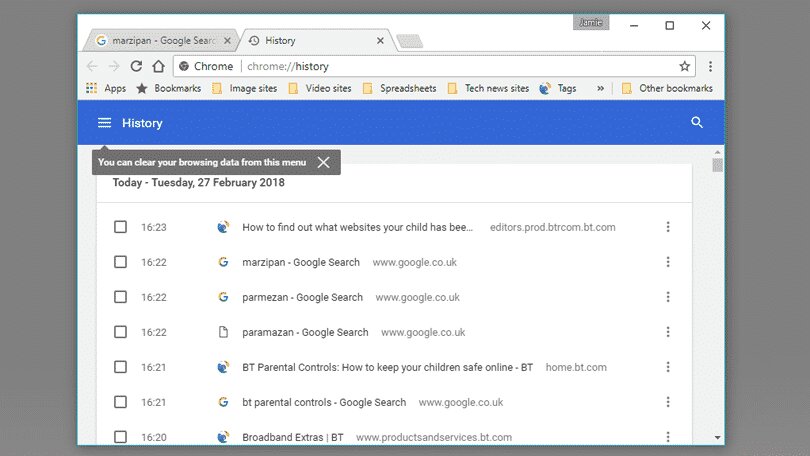Dismiss the clear browsing data tooltip
Image resolution: width=810 pixels, height=456 pixels.
(323, 162)
